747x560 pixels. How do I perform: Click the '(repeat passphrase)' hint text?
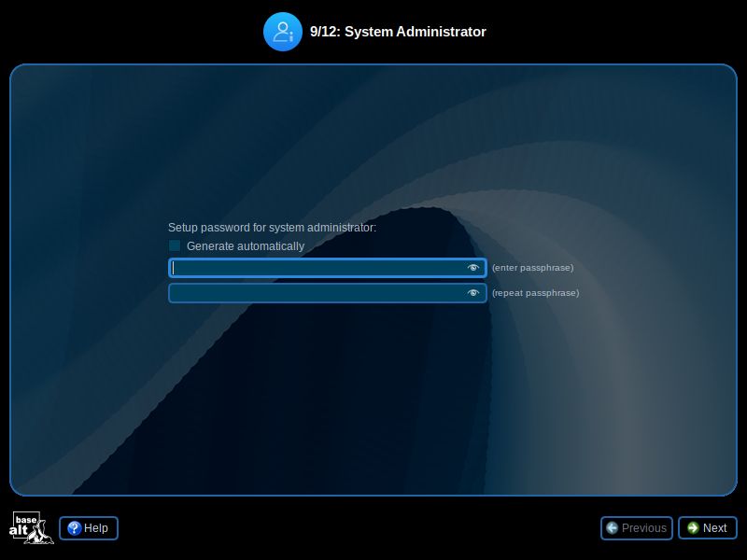[535, 293]
